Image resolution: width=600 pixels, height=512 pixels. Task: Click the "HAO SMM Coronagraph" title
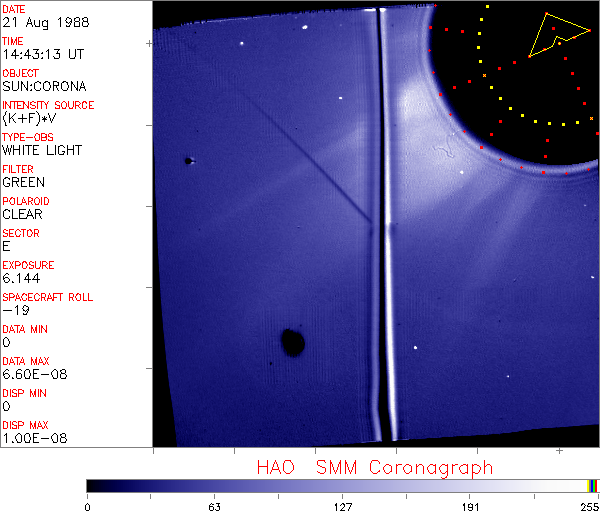click(x=374, y=467)
